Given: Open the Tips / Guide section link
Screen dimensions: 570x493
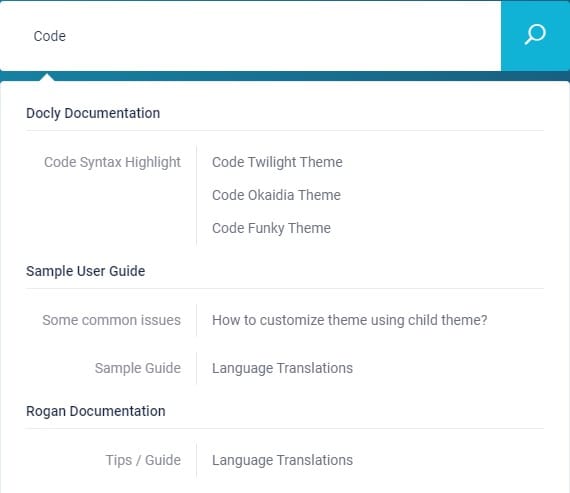Looking at the screenshot, I should (143, 460).
